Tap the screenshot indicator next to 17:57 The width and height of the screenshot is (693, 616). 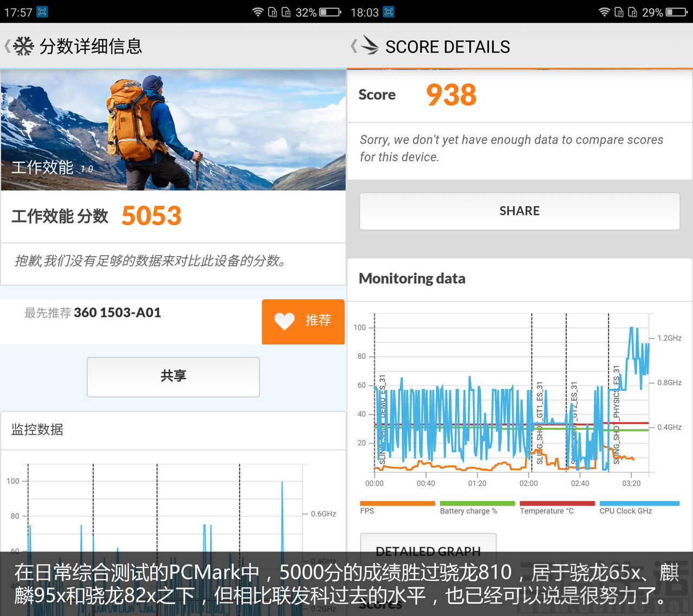42,11
